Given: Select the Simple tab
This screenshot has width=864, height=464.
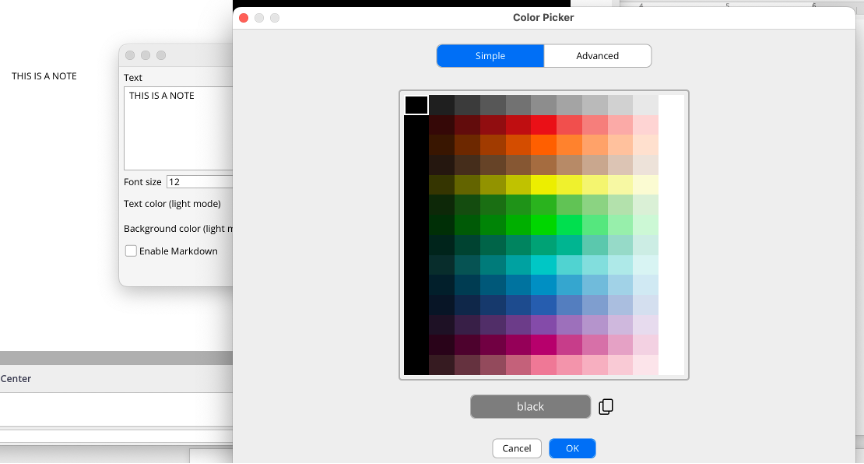Looking at the screenshot, I should point(490,56).
